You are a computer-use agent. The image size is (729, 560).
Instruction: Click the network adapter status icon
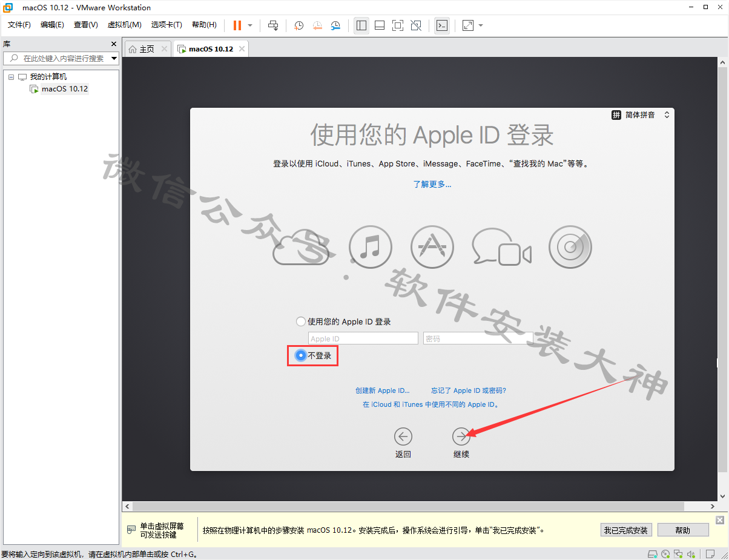(679, 554)
